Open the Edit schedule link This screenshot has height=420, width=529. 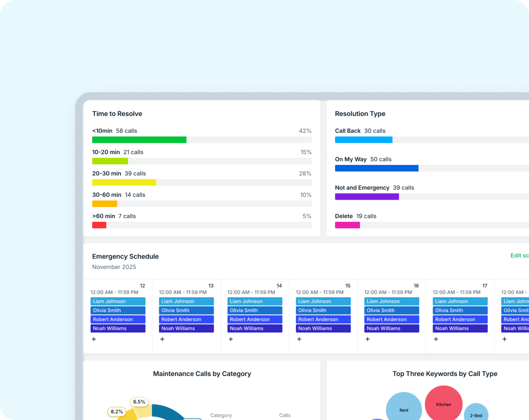click(x=520, y=255)
